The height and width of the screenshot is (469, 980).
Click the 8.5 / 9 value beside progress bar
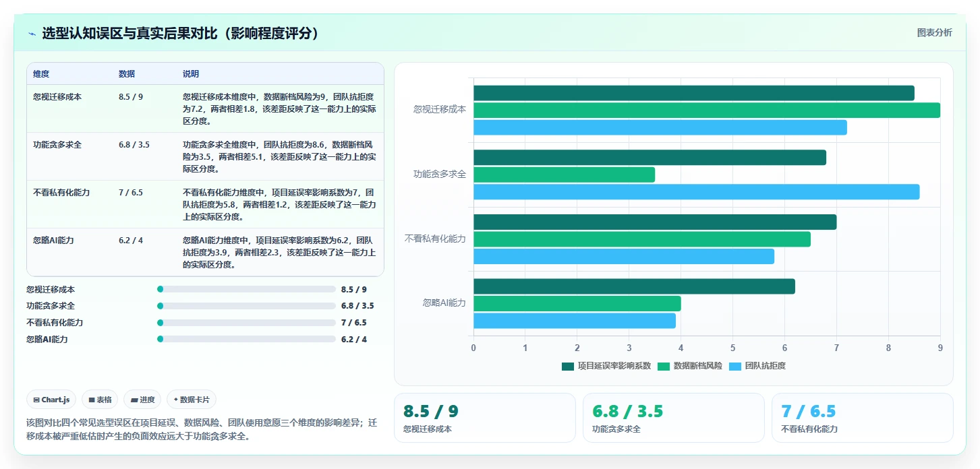[354, 290]
